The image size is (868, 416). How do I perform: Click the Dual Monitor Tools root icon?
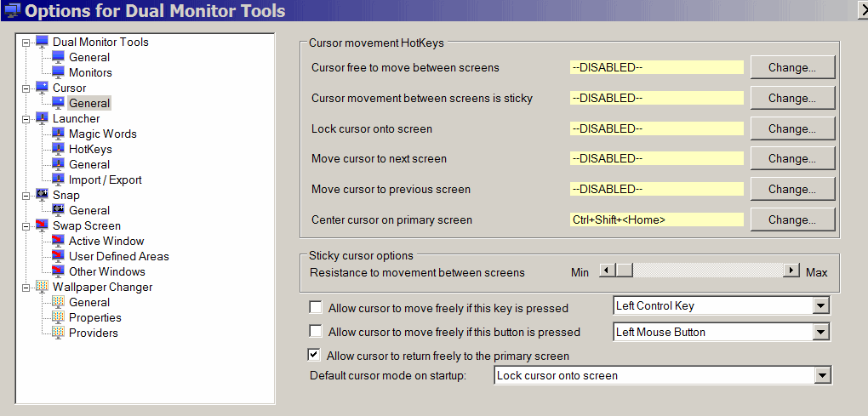pyautogui.click(x=43, y=43)
